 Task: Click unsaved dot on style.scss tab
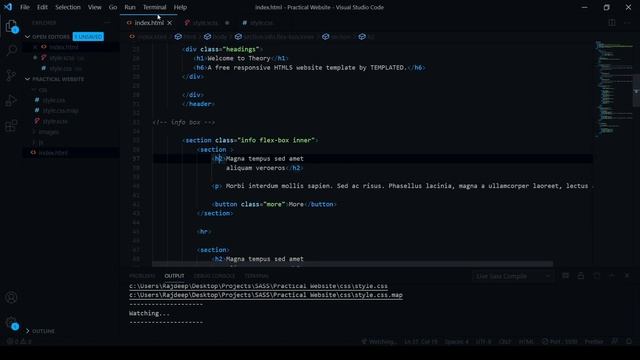[x=227, y=23]
